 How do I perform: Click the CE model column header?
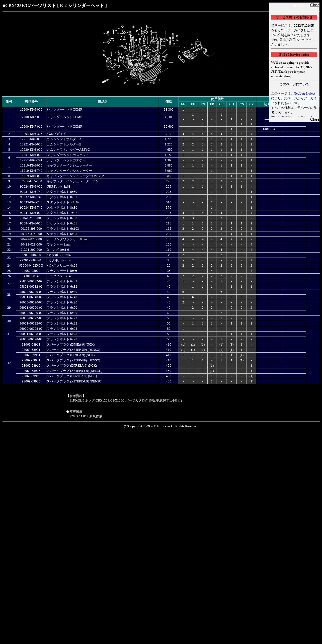point(221,104)
